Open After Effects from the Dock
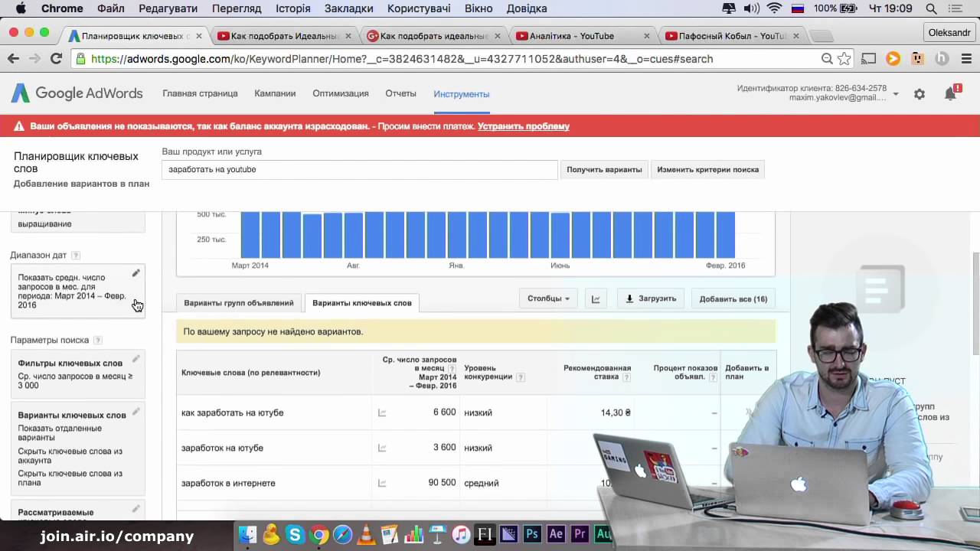The height and width of the screenshot is (551, 980). 556,534
